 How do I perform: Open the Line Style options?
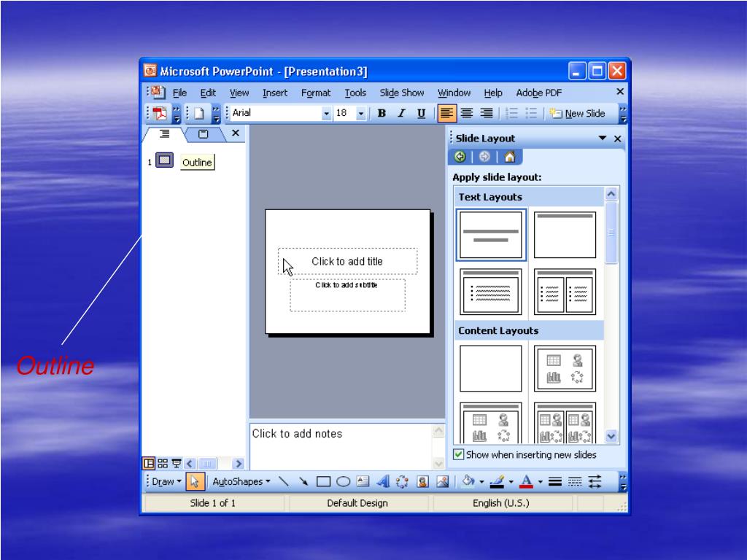pyautogui.click(x=555, y=481)
